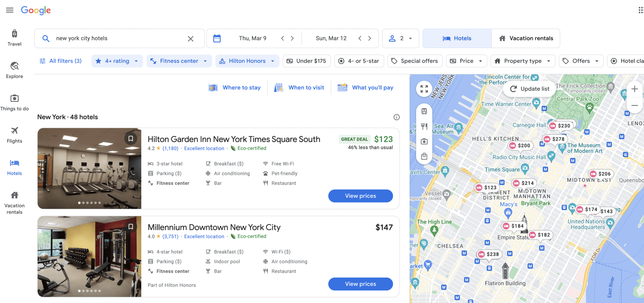The width and height of the screenshot is (644, 303).
Task: Toggle the Special offers filter chip
Action: pyautogui.click(x=415, y=61)
